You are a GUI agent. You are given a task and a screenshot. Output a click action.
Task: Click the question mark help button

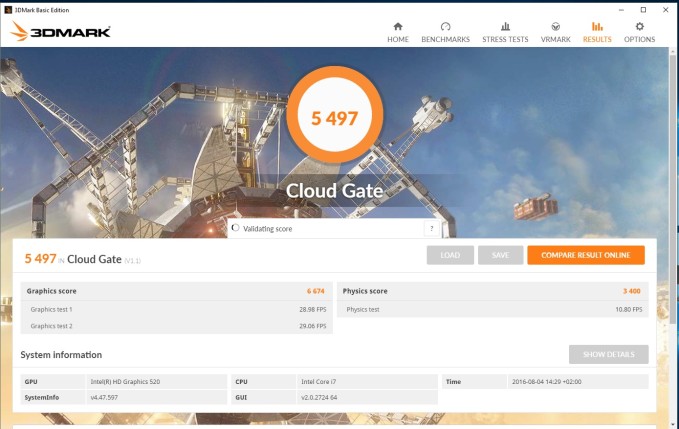point(431,229)
